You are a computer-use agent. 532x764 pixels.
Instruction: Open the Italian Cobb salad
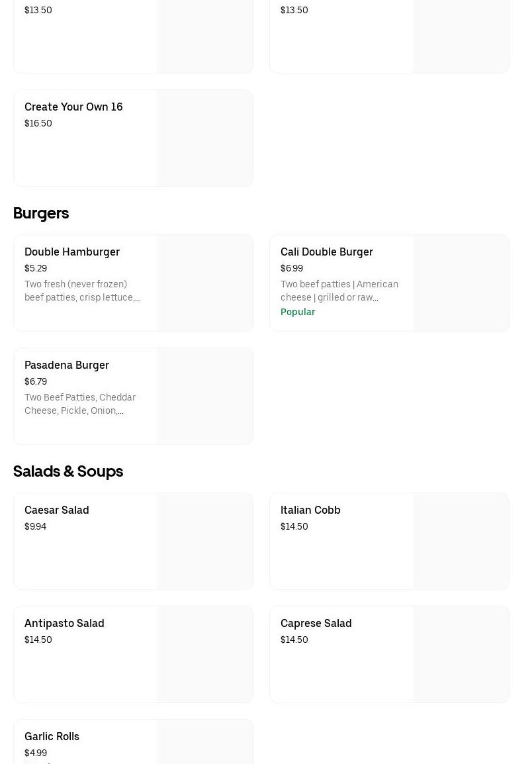pyautogui.click(x=310, y=510)
